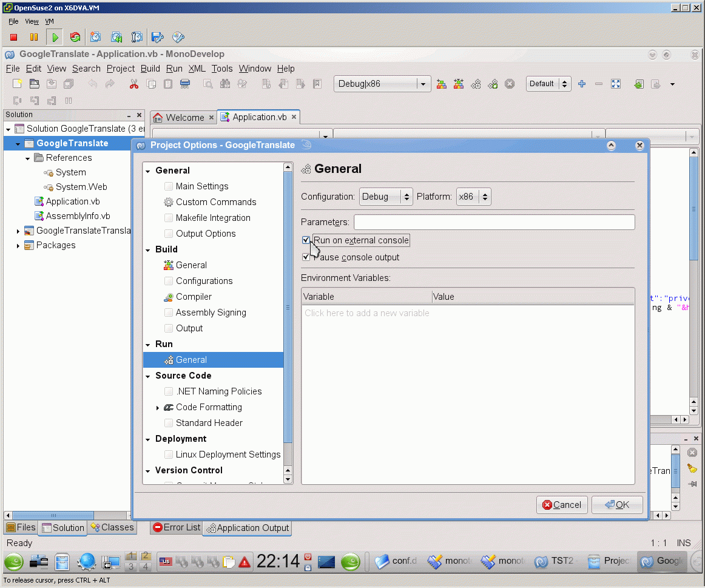Click the Paste icon in toolbar
Screen dimensions: 705x588
click(168, 84)
